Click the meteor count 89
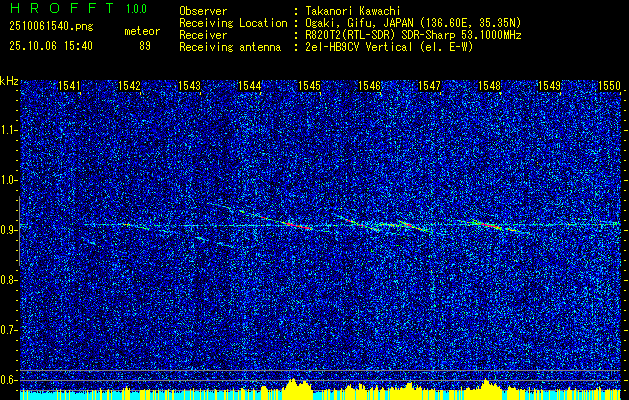This screenshot has width=629, height=400. click(145, 46)
